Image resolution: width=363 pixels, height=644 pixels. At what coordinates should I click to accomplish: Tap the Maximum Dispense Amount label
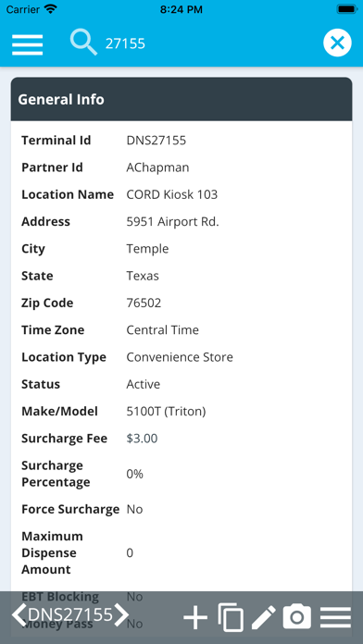[x=52, y=552]
